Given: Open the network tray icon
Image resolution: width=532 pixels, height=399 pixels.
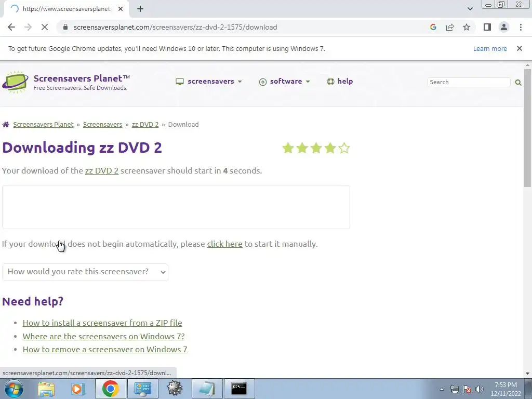Looking at the screenshot, I should [x=454, y=389].
